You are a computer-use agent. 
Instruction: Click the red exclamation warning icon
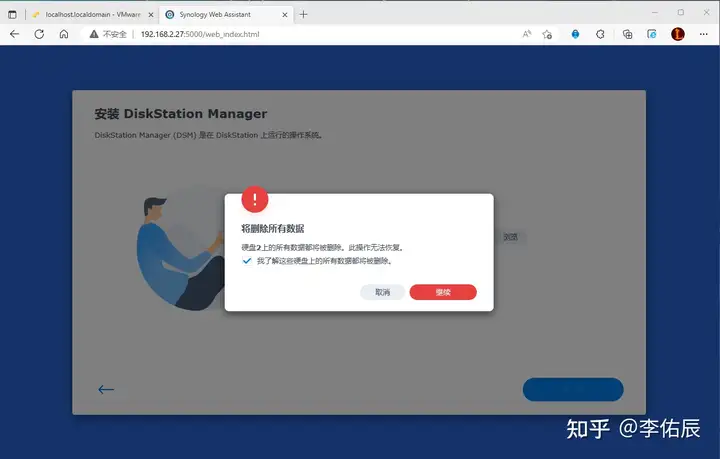[255, 199]
